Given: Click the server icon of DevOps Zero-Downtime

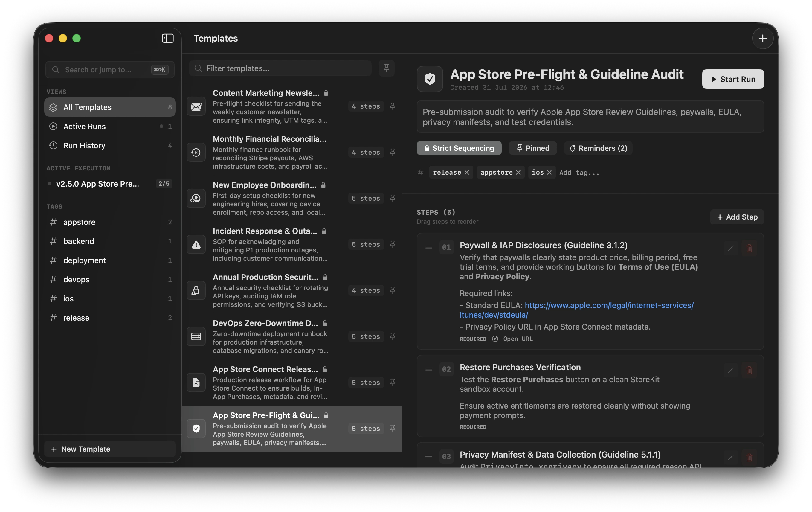Looking at the screenshot, I should tap(196, 337).
